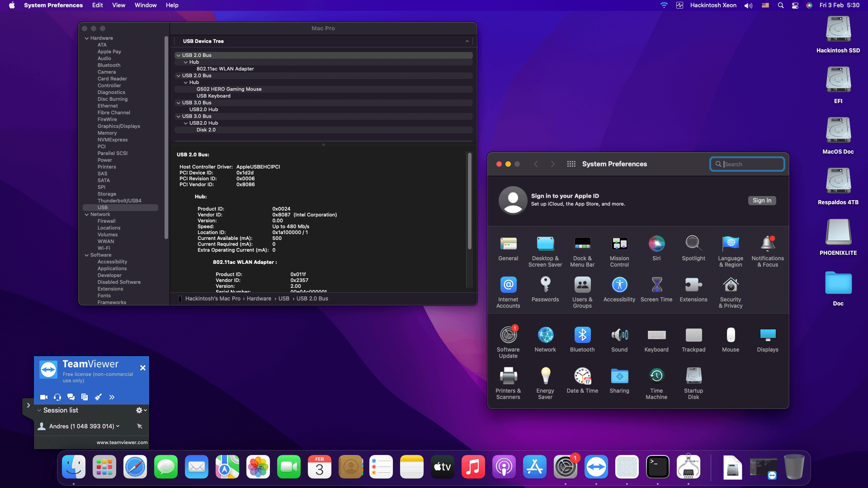The width and height of the screenshot is (868, 488).
Task: Open the Apple menu
Action: point(12,5)
